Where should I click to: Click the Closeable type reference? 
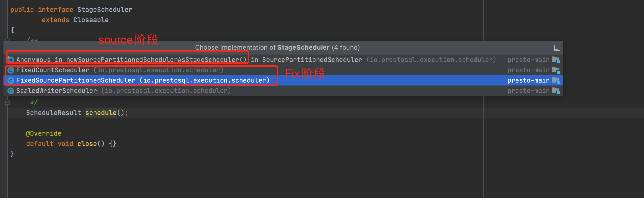pyautogui.click(x=91, y=20)
